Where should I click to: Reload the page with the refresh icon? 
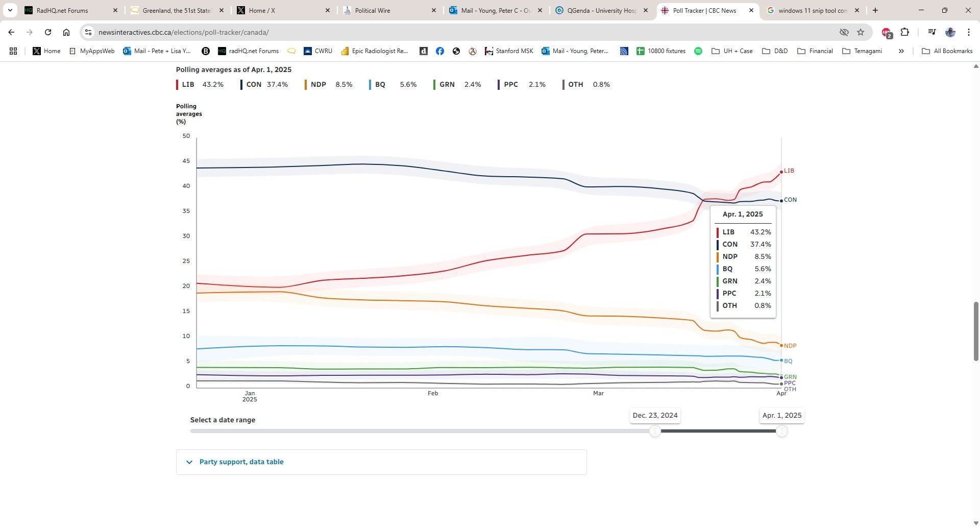pyautogui.click(x=48, y=32)
